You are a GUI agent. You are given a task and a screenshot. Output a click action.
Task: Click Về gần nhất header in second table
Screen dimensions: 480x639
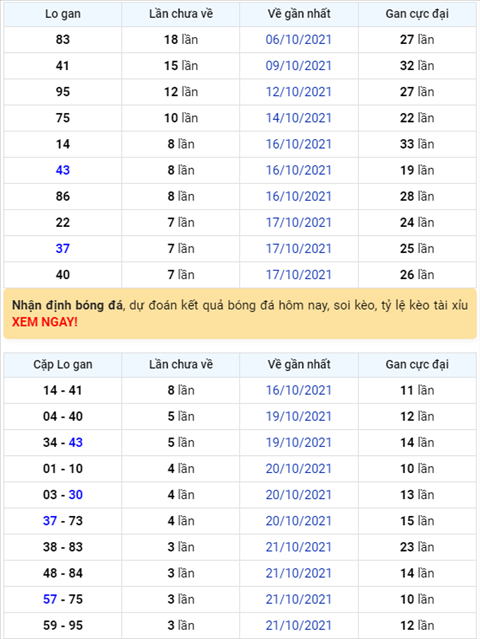[x=299, y=364]
